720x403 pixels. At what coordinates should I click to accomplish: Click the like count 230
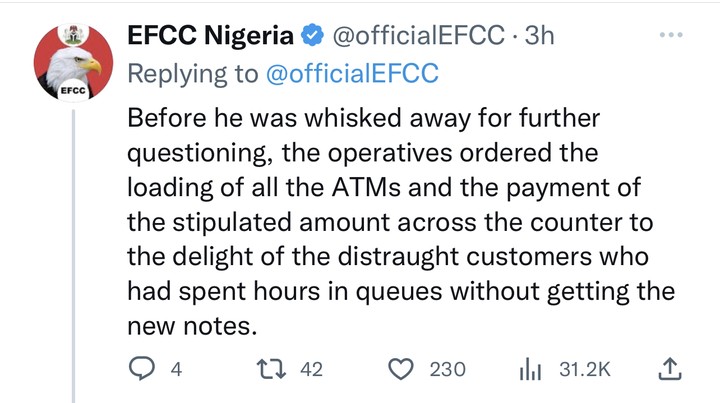click(447, 370)
